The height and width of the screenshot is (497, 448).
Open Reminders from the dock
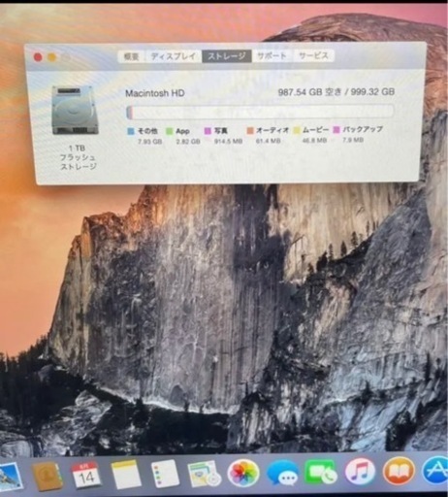click(x=165, y=475)
